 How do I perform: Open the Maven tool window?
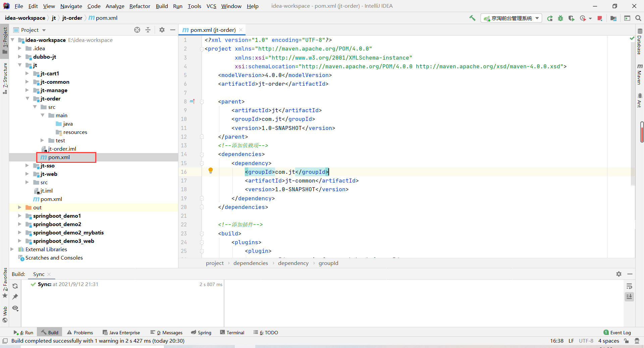(x=639, y=74)
